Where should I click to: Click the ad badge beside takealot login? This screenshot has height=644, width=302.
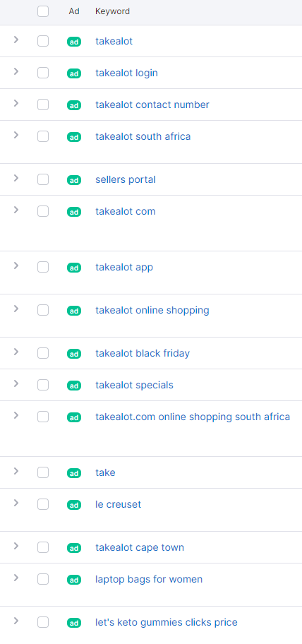74,73
